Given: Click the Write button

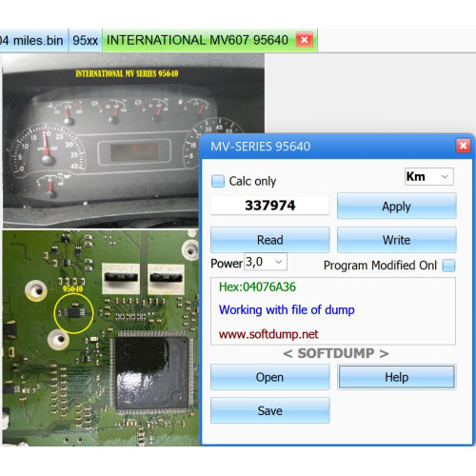Looking at the screenshot, I should tap(397, 240).
